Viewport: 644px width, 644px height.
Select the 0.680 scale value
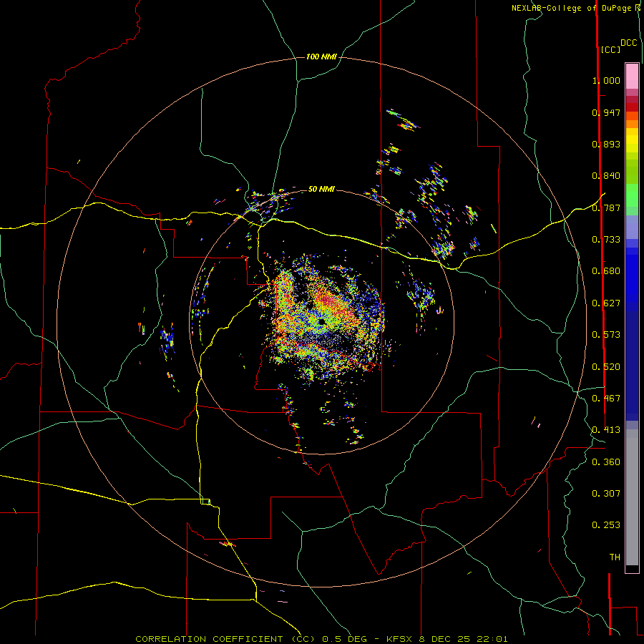pyautogui.click(x=606, y=271)
